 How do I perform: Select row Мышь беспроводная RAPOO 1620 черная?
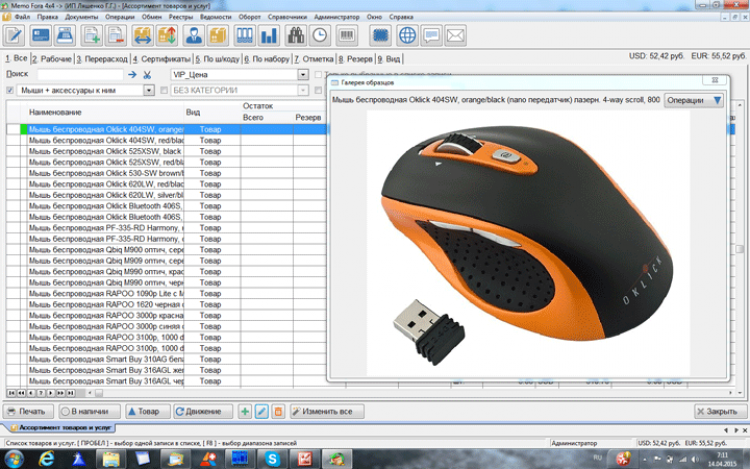coord(105,305)
